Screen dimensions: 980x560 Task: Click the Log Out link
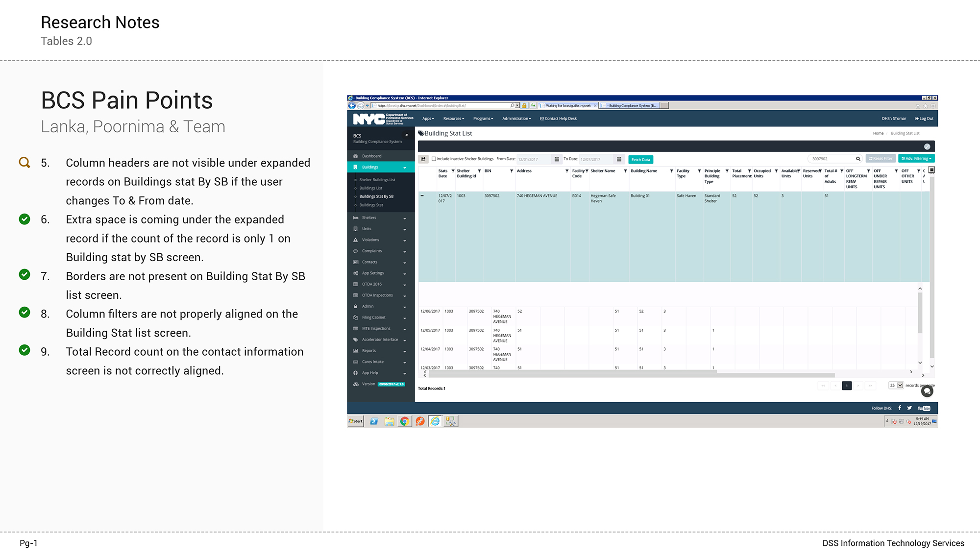[x=924, y=119]
